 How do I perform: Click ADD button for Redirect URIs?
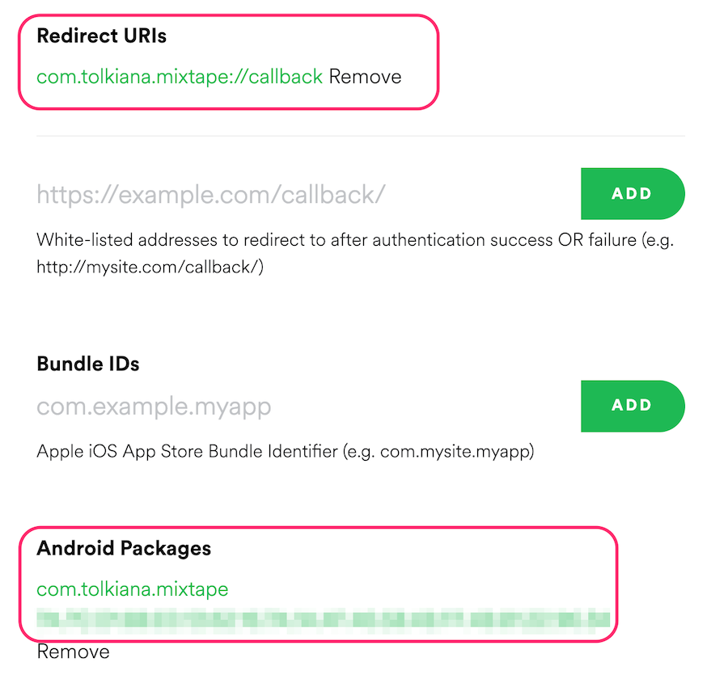tap(633, 193)
